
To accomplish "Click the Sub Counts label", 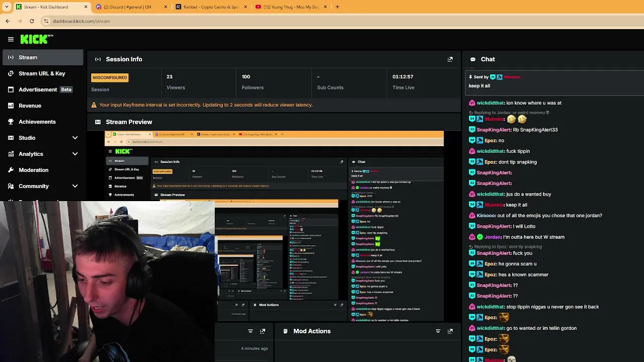I will coord(330,87).
